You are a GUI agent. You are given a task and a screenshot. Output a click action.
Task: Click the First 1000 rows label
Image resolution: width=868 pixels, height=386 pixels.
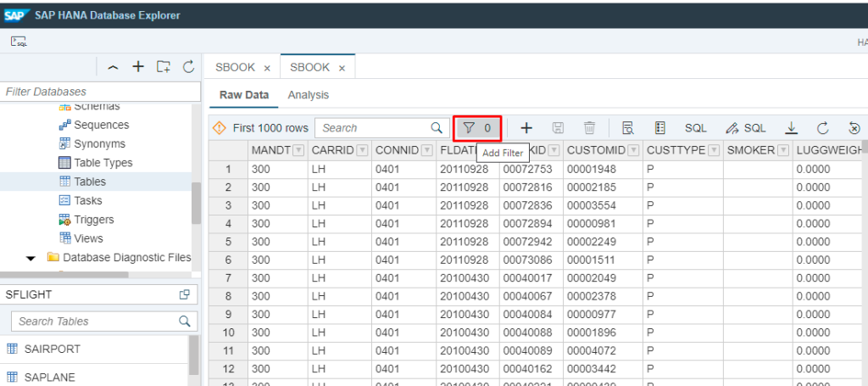(x=270, y=128)
